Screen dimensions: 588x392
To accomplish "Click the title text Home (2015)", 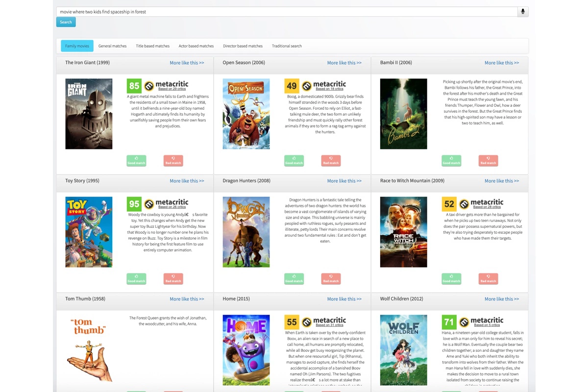I will point(236,299).
